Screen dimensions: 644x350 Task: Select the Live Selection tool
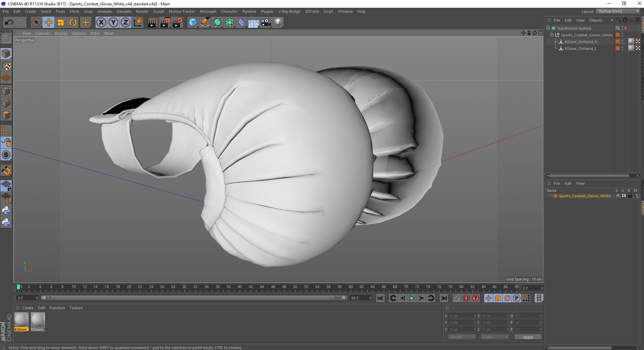tap(36, 23)
